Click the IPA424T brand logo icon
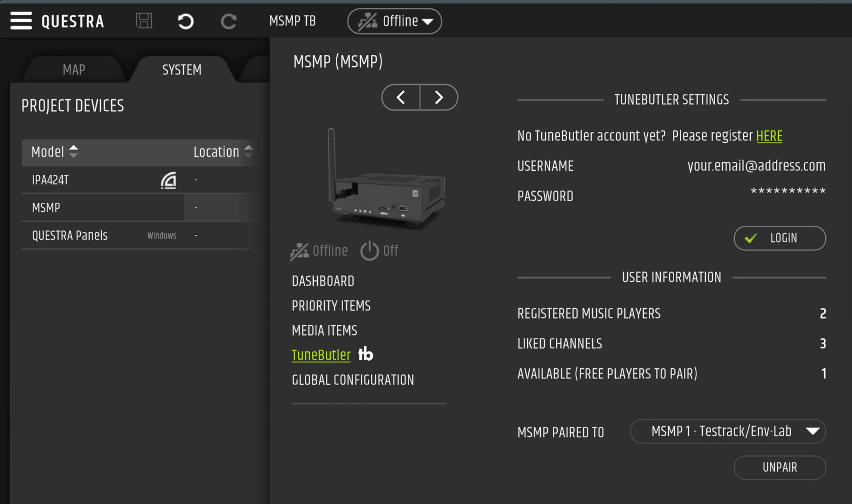The image size is (852, 504). point(169,180)
